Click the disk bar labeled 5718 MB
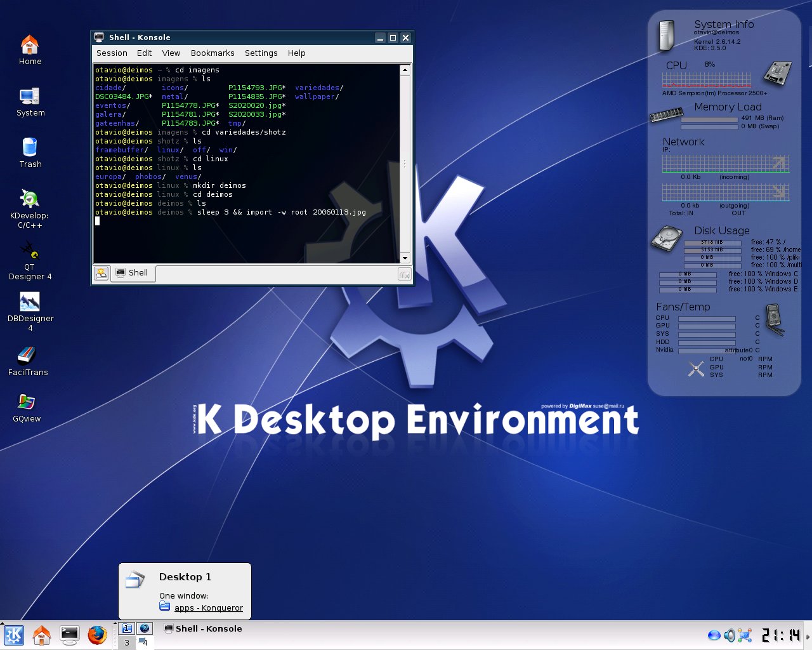 [712, 242]
